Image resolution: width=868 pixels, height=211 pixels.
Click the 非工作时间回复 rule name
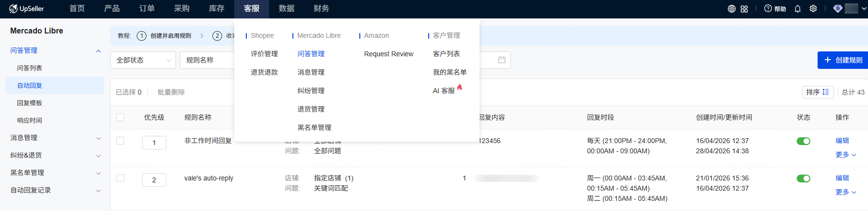(x=208, y=141)
